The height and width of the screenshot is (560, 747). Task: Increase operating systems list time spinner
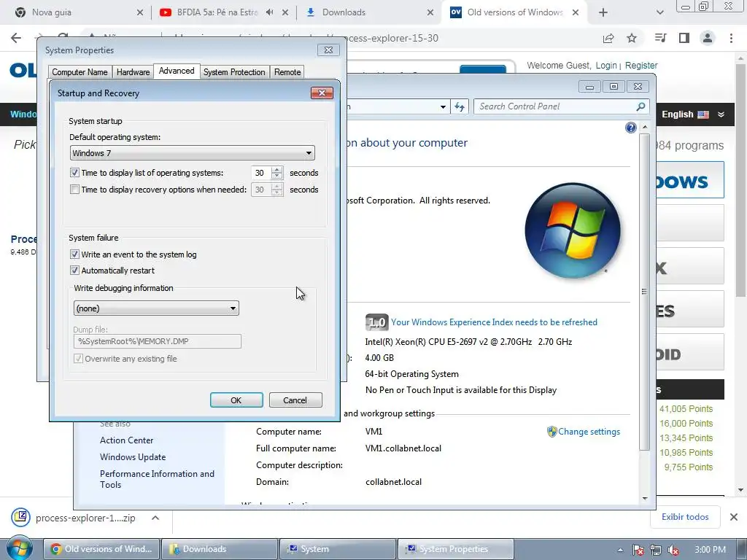click(276, 169)
